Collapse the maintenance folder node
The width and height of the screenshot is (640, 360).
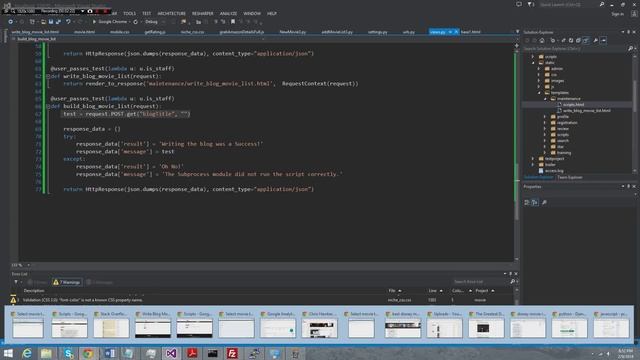point(545,99)
